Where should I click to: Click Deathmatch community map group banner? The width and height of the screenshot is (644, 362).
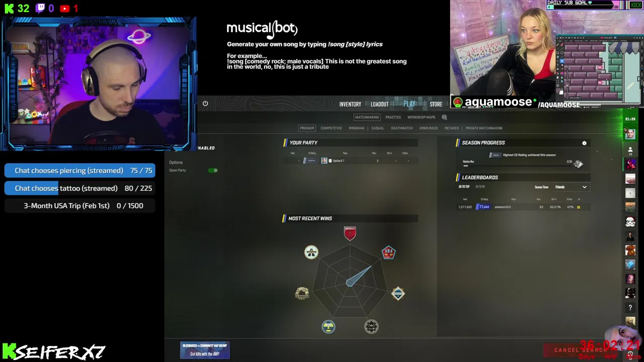pyautogui.click(x=205, y=350)
